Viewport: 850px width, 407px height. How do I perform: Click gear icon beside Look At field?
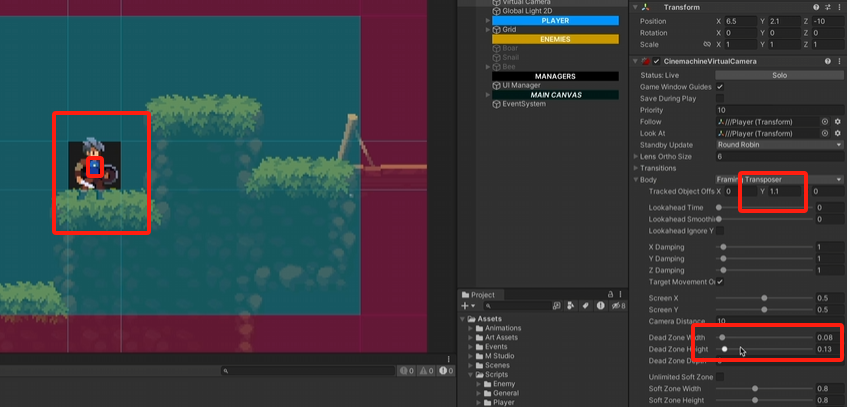click(x=838, y=133)
